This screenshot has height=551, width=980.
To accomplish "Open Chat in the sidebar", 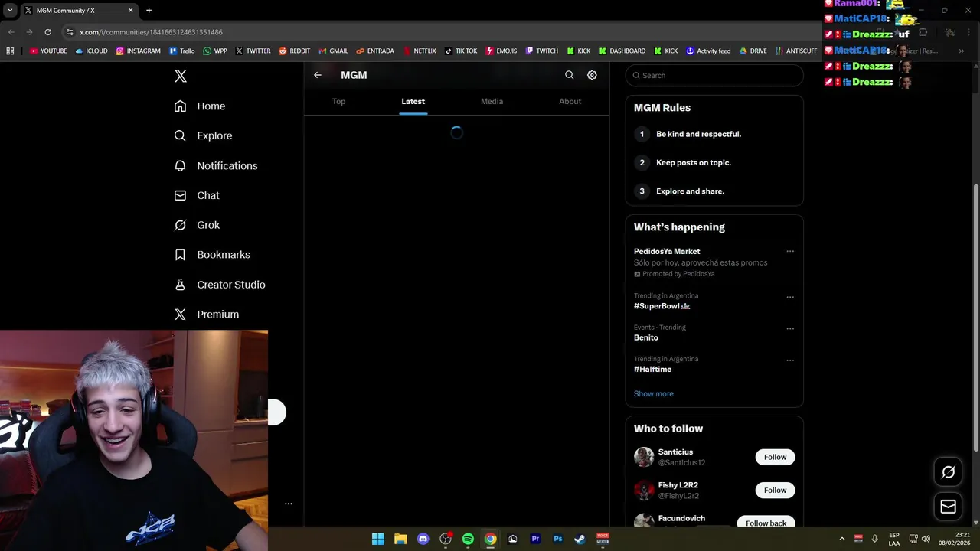I will (197, 195).
